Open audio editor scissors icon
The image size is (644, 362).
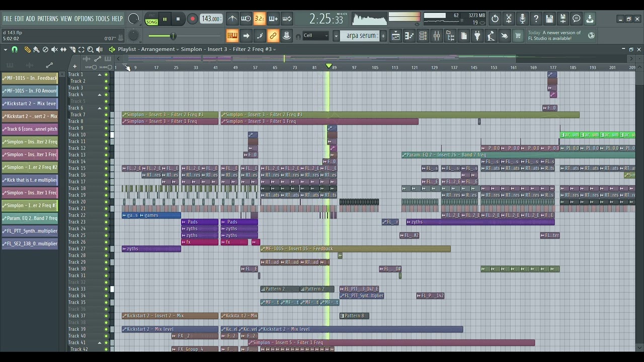coord(509,19)
